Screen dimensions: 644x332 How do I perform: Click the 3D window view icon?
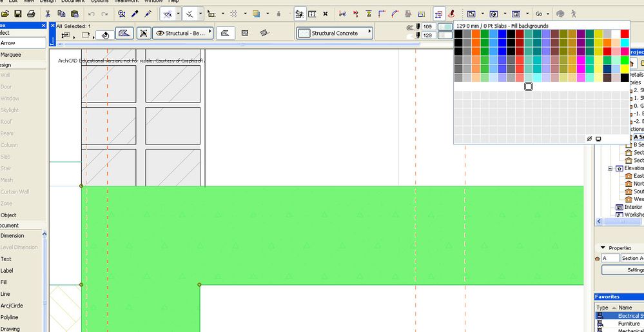[494, 14]
